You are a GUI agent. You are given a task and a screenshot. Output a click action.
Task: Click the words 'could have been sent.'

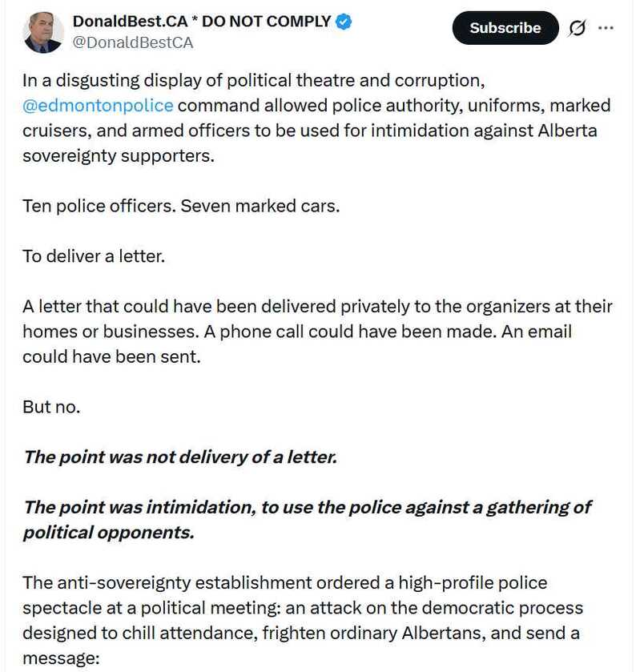pyautogui.click(x=112, y=357)
